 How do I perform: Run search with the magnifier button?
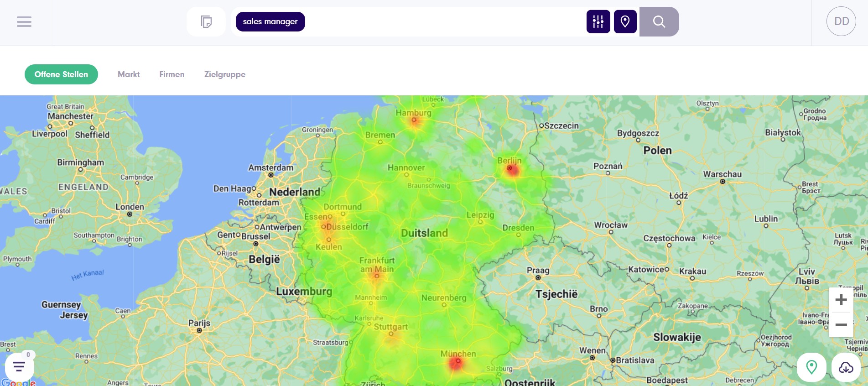click(659, 21)
